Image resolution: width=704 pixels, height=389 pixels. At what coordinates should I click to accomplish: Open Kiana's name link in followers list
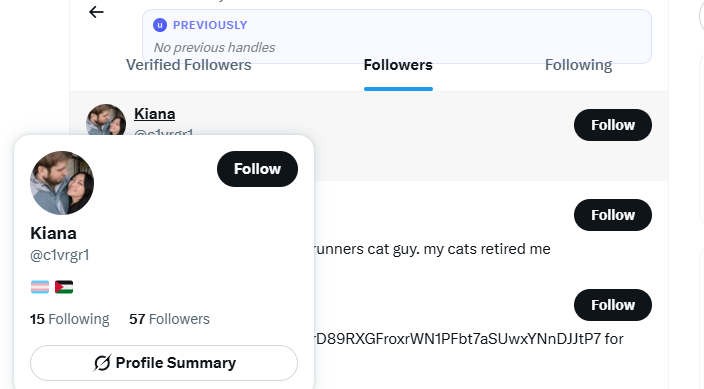154,114
